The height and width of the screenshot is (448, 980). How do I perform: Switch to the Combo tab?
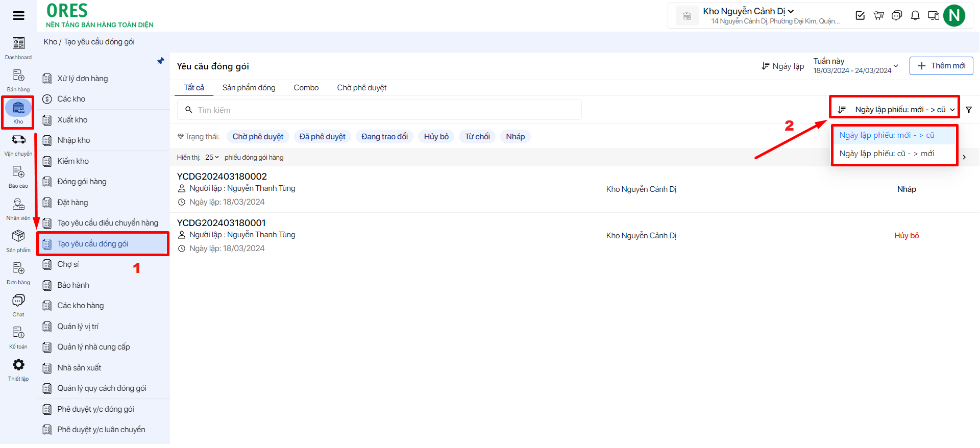(306, 88)
